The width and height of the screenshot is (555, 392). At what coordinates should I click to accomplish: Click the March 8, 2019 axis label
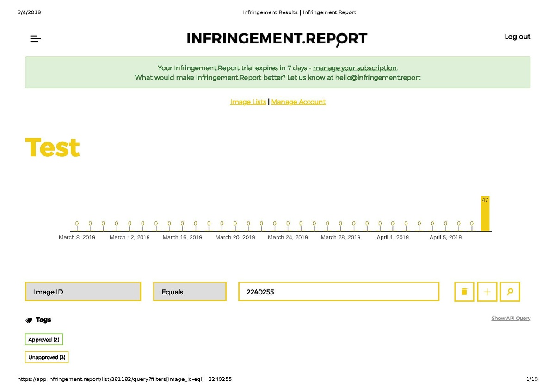coord(77,237)
